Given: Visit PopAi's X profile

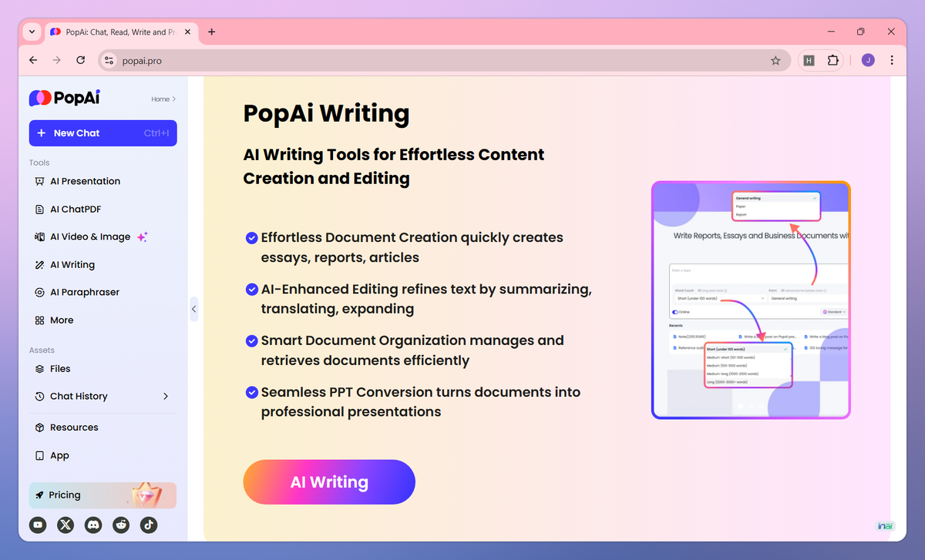Looking at the screenshot, I should point(66,525).
